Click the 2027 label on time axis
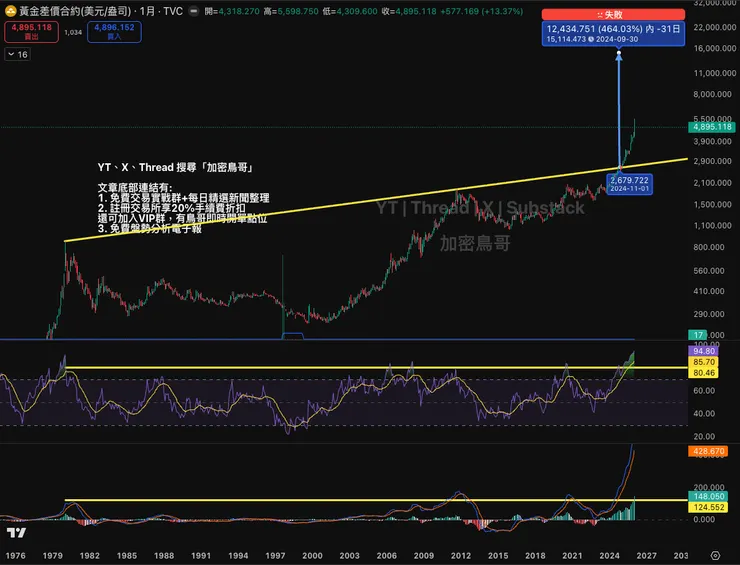 (647, 556)
